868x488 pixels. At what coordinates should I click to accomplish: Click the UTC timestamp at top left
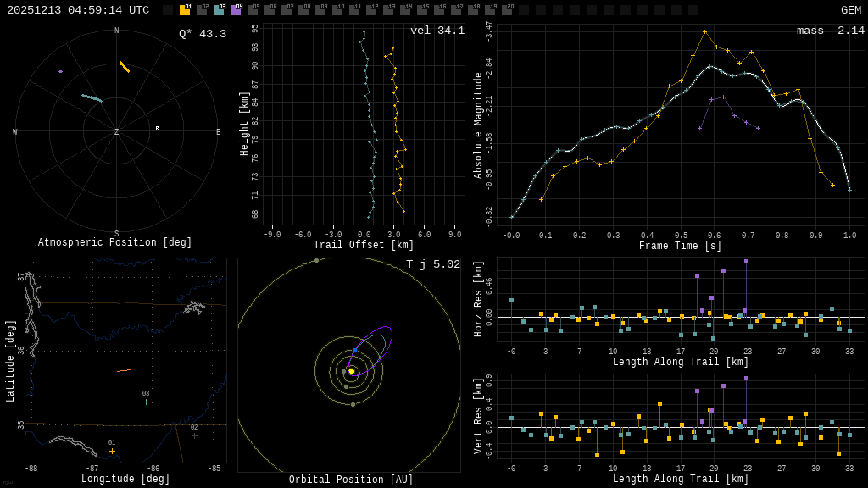coord(78,10)
